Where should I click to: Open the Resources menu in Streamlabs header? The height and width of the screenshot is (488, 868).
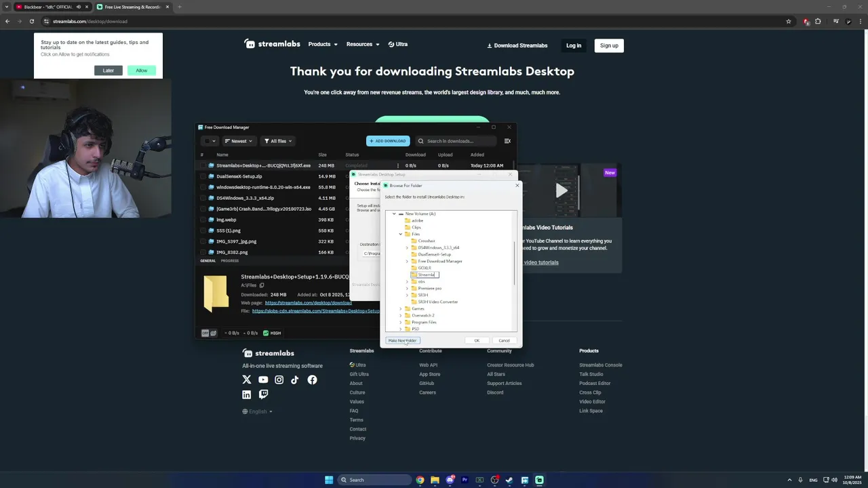coord(363,44)
